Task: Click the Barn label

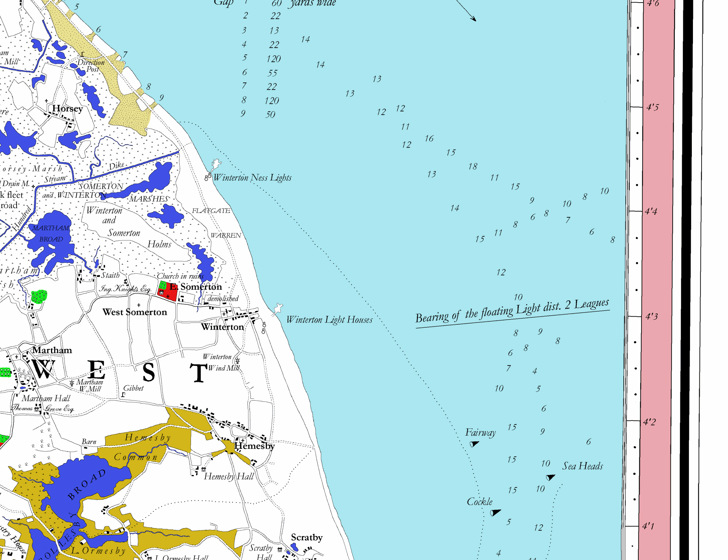Action: 89,441
